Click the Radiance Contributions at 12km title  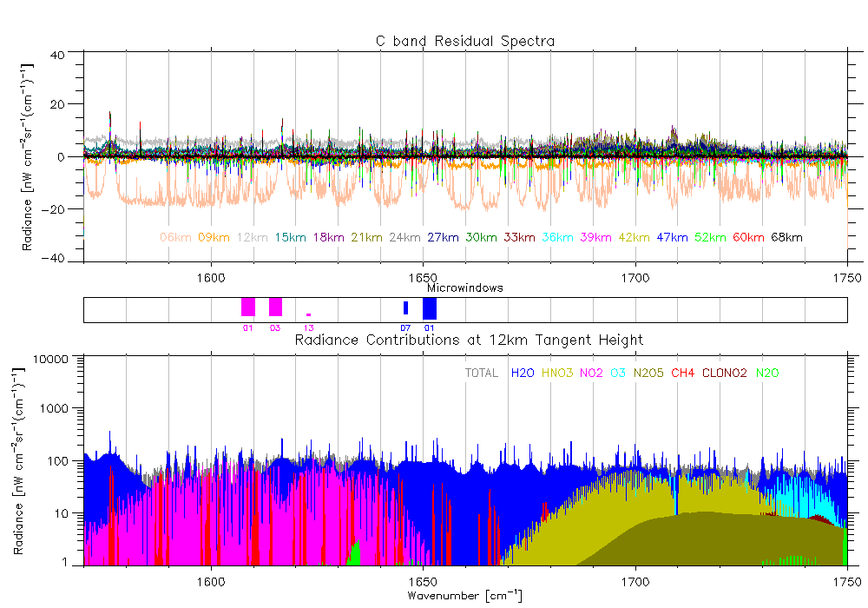[469, 339]
